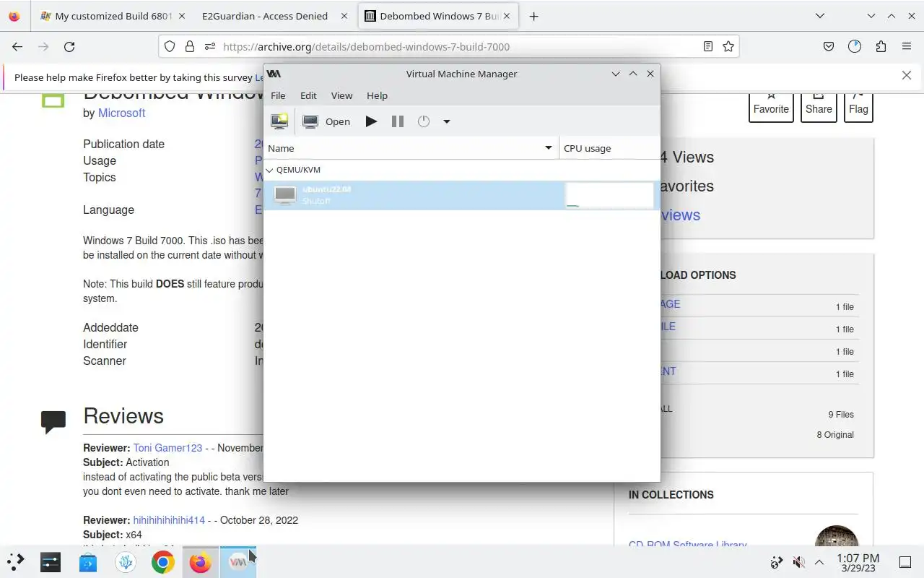The height and width of the screenshot is (578, 924).
Task: List all tabs dropdown in Firefox
Action: (819, 16)
